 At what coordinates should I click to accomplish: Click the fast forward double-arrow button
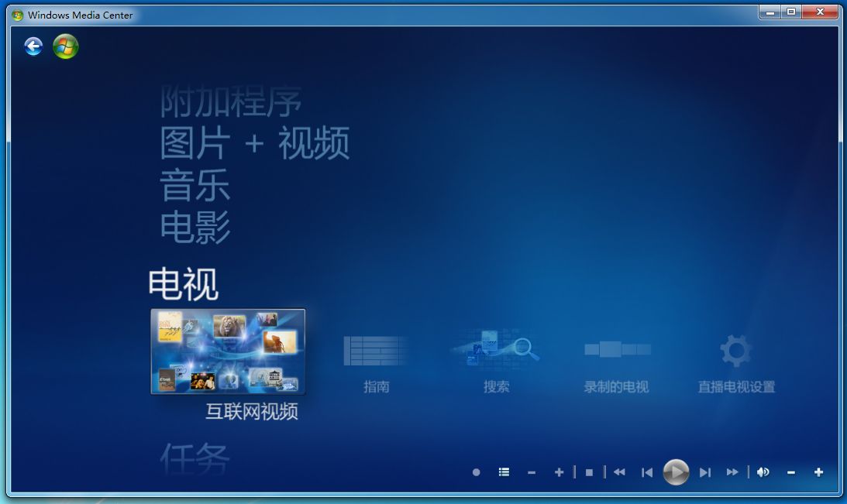click(x=732, y=472)
